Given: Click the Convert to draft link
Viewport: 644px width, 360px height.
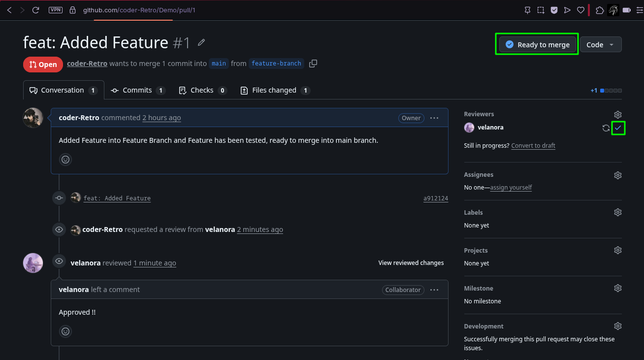Looking at the screenshot, I should [x=533, y=146].
